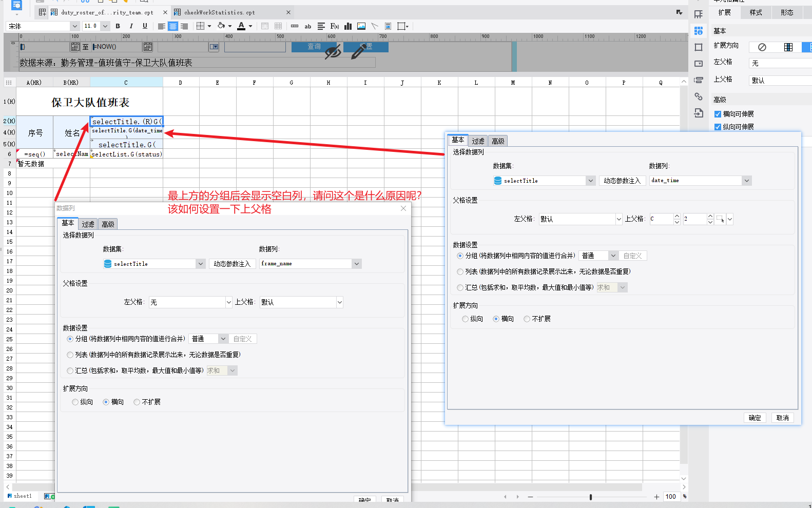Align cell text to the left
The image size is (812, 508).
[x=161, y=26]
